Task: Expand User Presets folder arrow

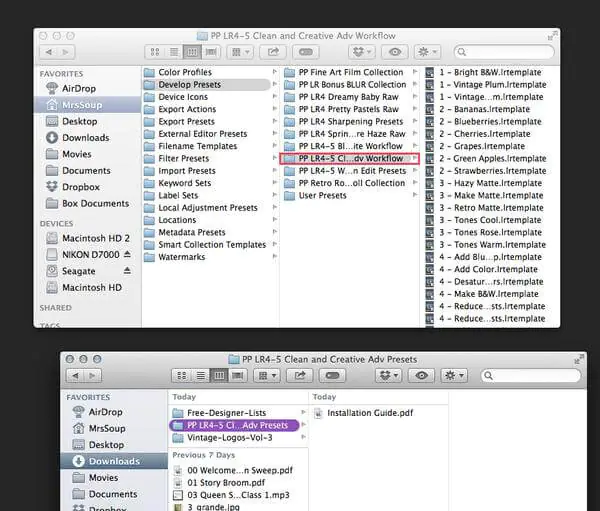Action: (415, 195)
